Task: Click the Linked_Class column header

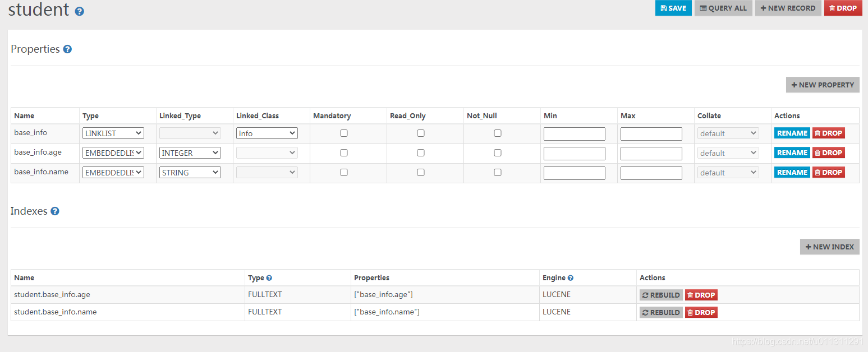Action: 258,116
